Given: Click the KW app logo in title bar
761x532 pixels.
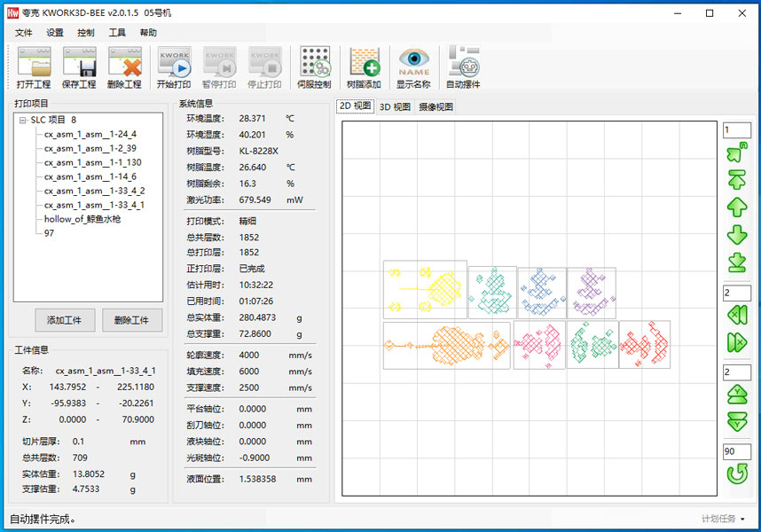Looking at the screenshot, I should pyautogui.click(x=12, y=12).
